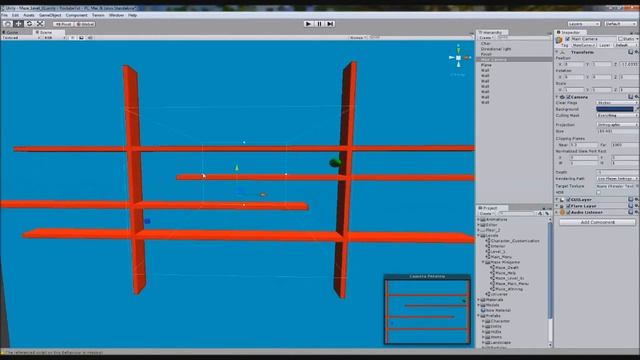Collapse the Camera component
The height and width of the screenshot is (360, 640).
click(557, 97)
